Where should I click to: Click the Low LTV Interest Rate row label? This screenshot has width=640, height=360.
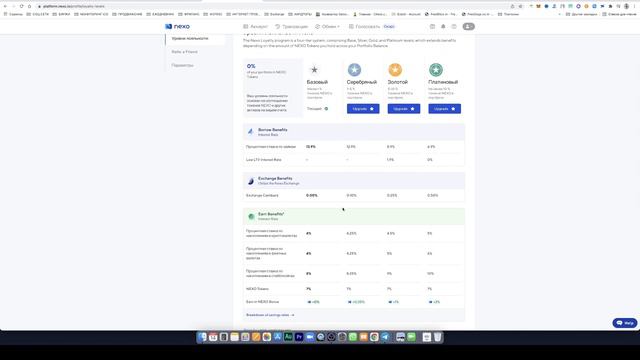264,160
